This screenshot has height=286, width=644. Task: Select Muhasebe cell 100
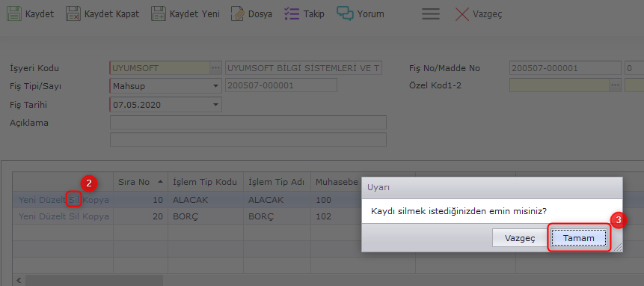336,200
